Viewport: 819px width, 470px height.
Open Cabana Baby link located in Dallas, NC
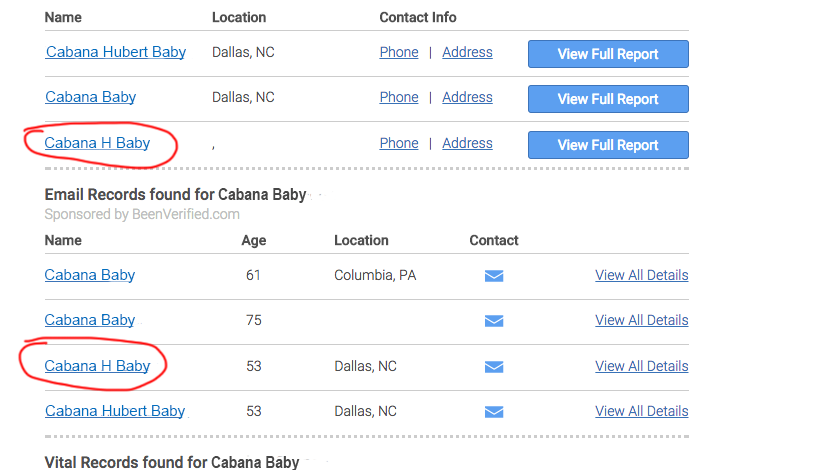(90, 97)
